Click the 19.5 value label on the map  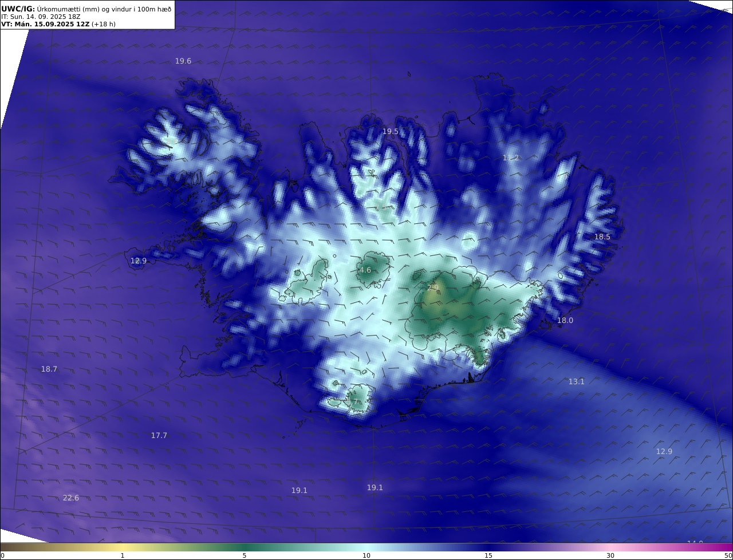(391, 132)
